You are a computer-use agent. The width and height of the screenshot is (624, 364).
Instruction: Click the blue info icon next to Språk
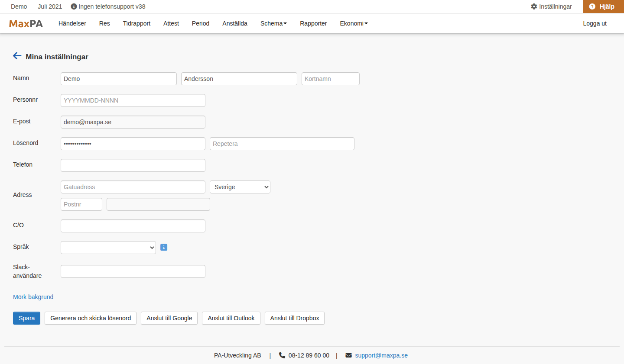(164, 248)
